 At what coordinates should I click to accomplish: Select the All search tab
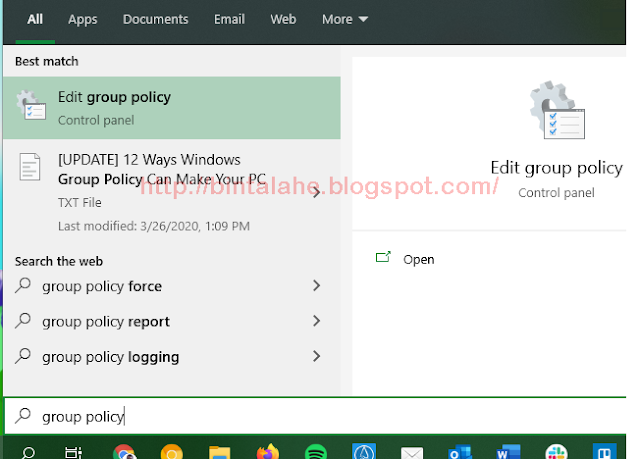point(35,19)
